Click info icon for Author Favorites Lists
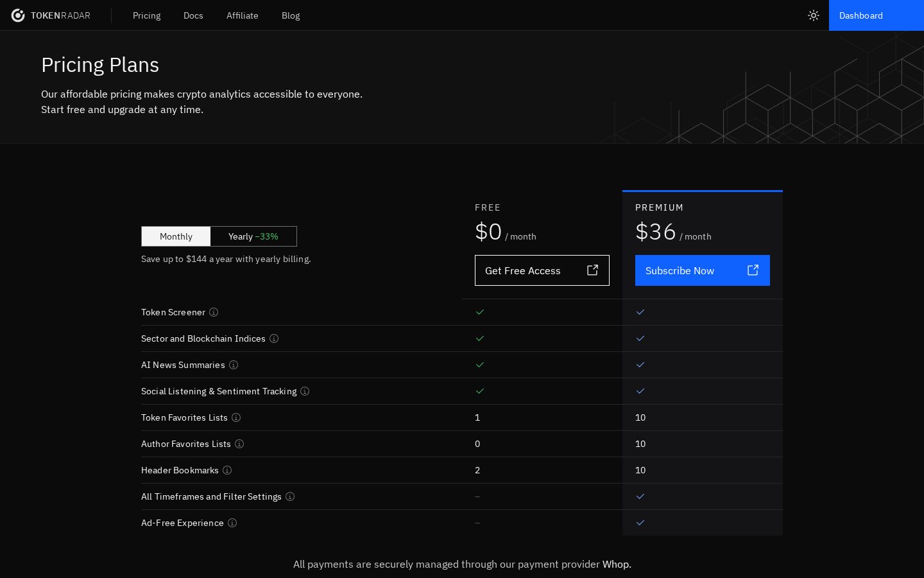The image size is (924, 578). 239,444
